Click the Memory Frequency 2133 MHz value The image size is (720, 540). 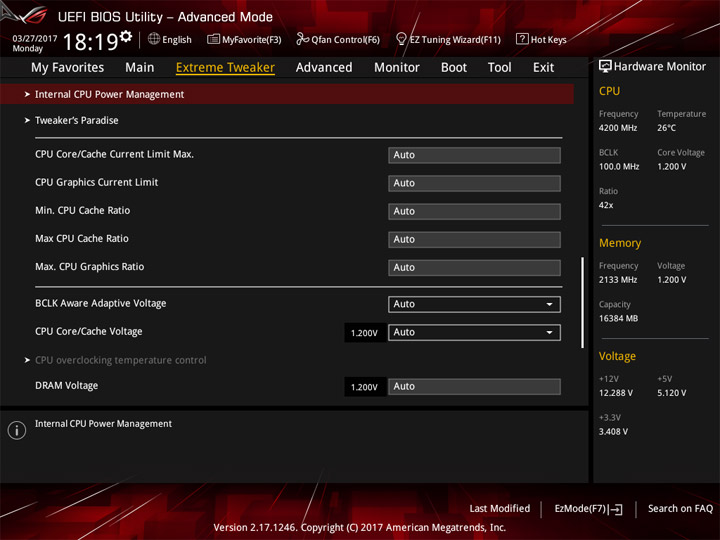tap(618, 280)
